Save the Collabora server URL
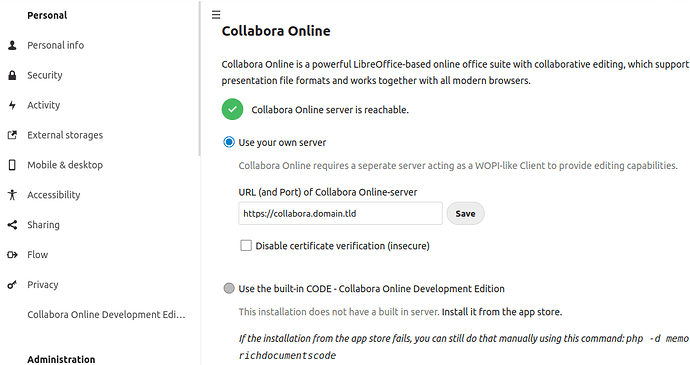The height and width of the screenshot is (365, 690). 465,214
